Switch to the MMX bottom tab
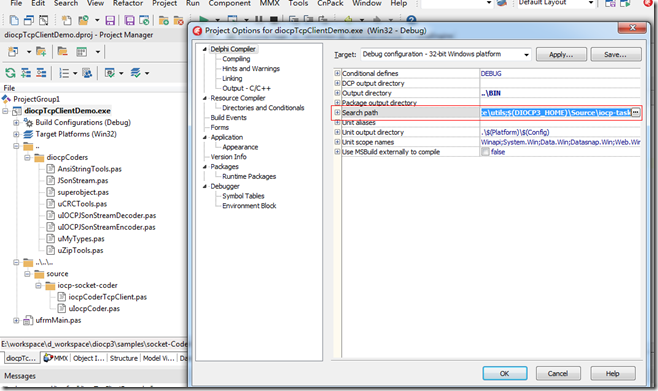 pos(56,358)
